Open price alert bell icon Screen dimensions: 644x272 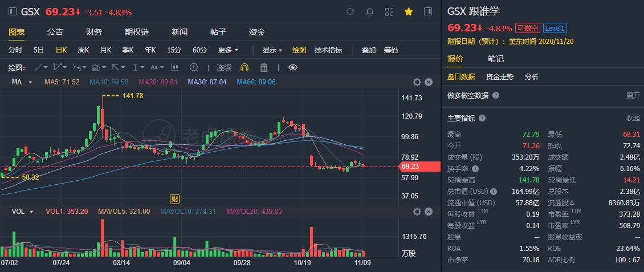point(370,11)
